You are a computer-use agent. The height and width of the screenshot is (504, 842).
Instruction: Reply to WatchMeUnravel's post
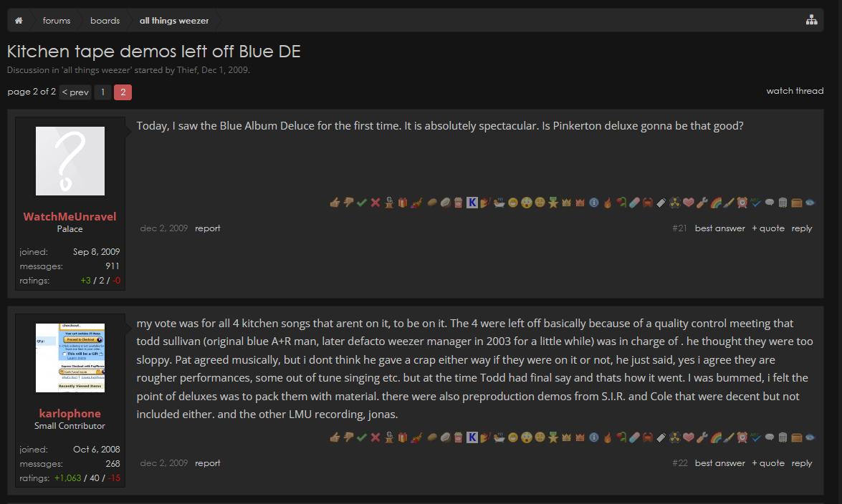(x=801, y=228)
